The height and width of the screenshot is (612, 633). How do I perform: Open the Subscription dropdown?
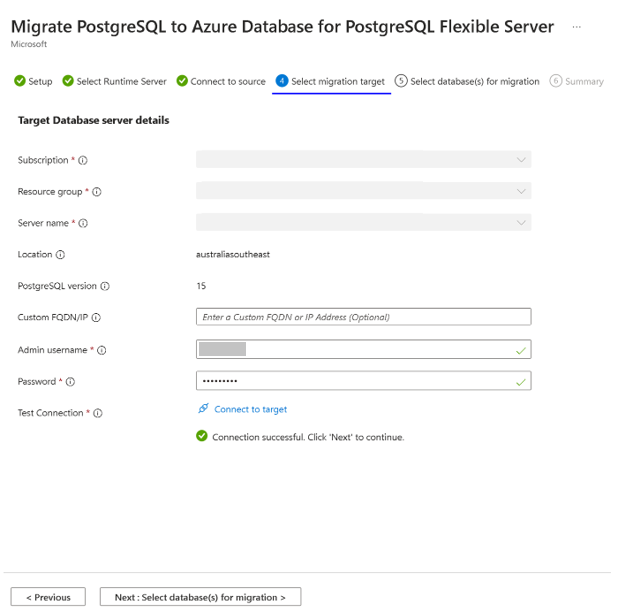(x=363, y=159)
